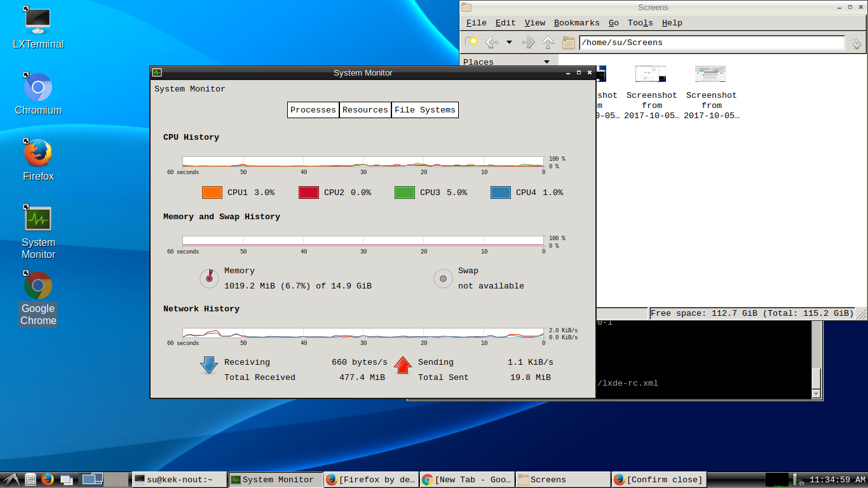Click the Free space status bar text

tap(752, 313)
